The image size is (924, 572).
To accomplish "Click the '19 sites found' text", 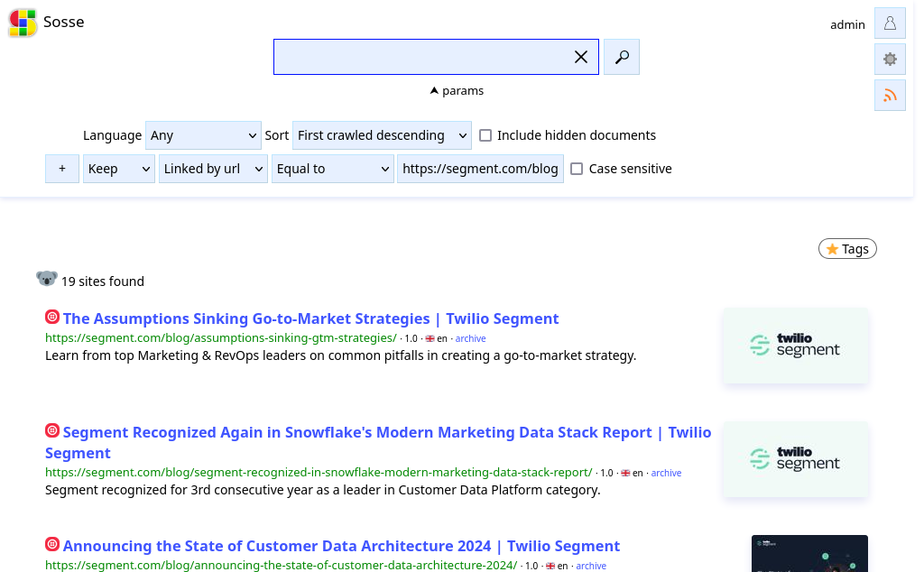I will tap(103, 281).
